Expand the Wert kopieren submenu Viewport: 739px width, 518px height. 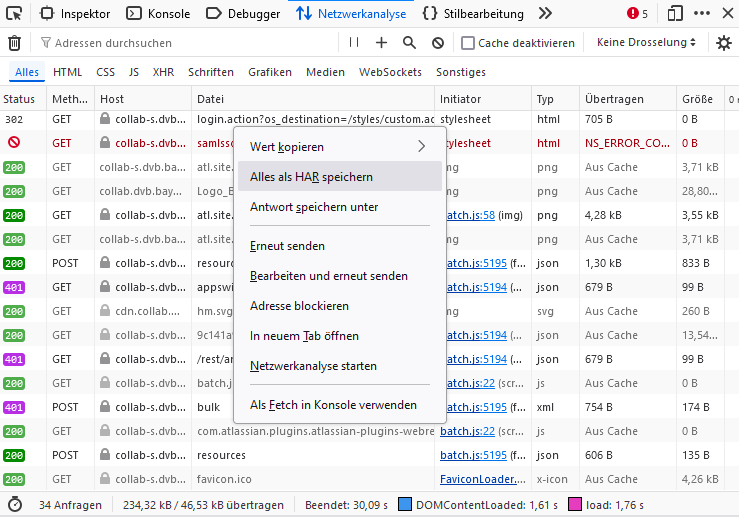pyautogui.click(x=338, y=147)
